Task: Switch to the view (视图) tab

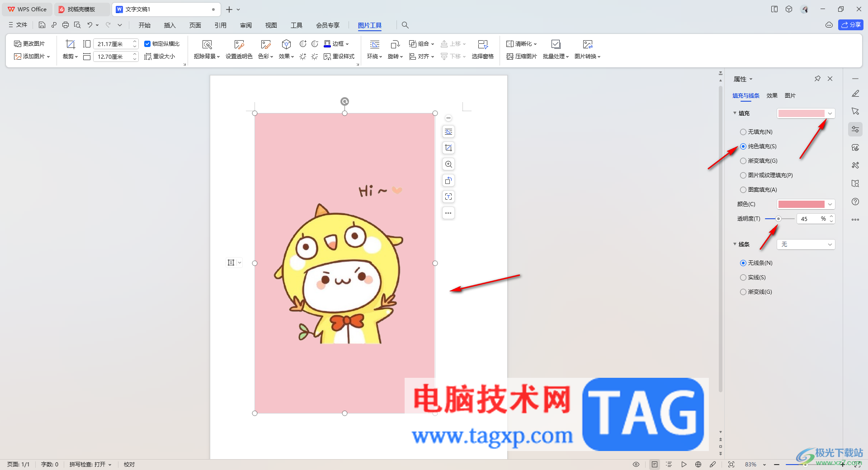Action: click(271, 25)
